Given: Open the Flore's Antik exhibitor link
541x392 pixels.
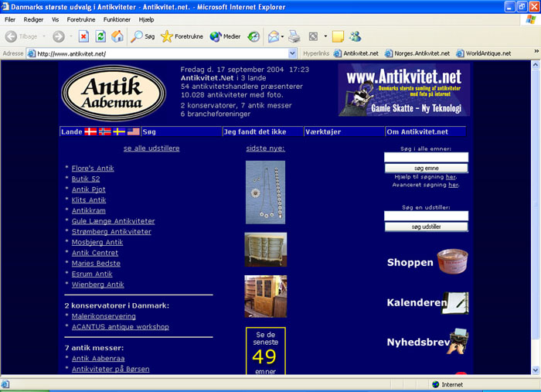Looking at the screenshot, I should point(93,168).
